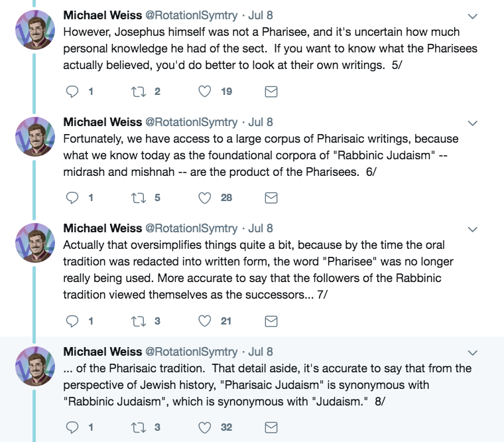Like the tweet with 28 likes

click(x=206, y=198)
